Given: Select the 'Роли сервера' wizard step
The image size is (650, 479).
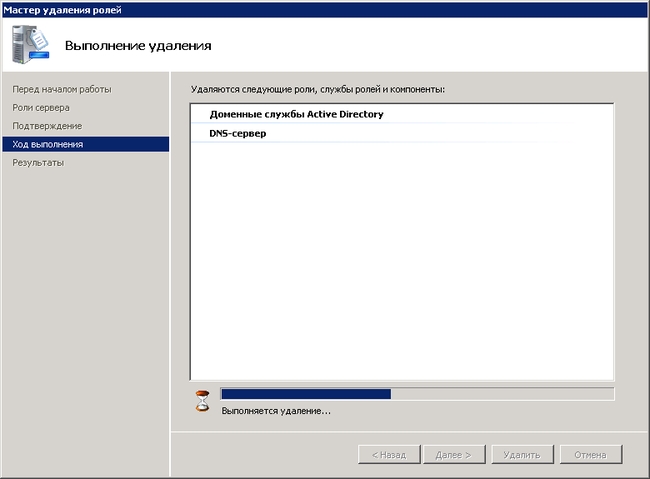Looking at the screenshot, I should pos(41,107).
